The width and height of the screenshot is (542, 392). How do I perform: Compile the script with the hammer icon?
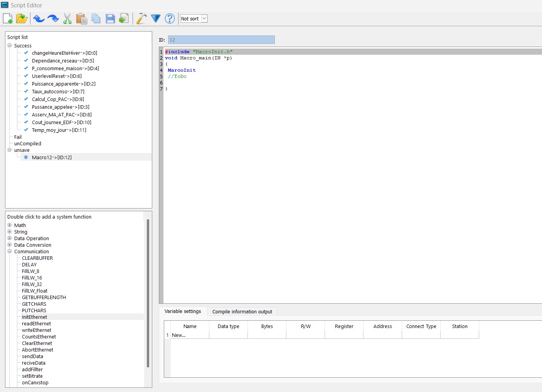141,19
